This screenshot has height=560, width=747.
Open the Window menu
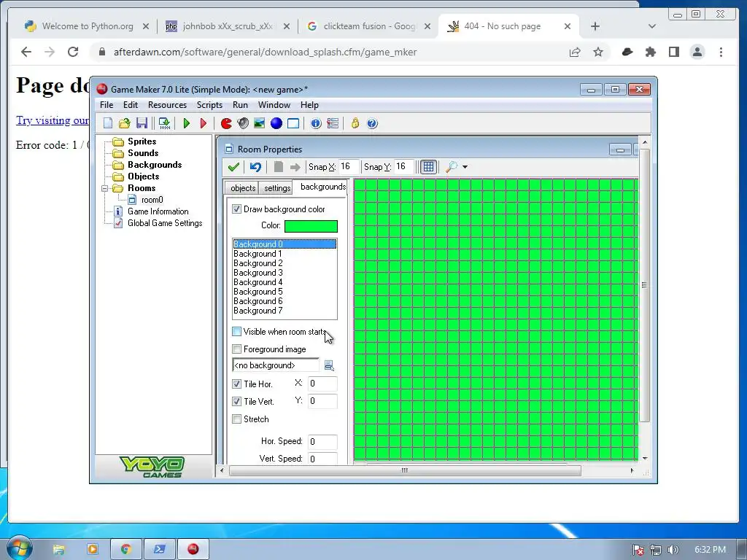pyautogui.click(x=274, y=105)
